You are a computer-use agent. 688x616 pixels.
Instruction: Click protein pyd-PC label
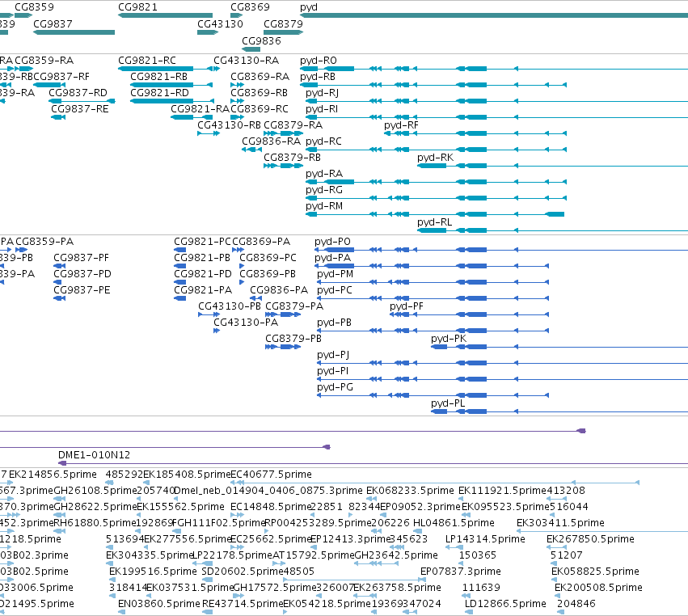(x=335, y=290)
